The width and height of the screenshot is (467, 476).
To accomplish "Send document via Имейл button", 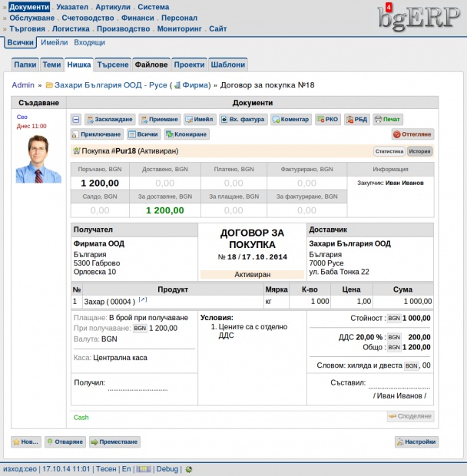I will point(200,119).
